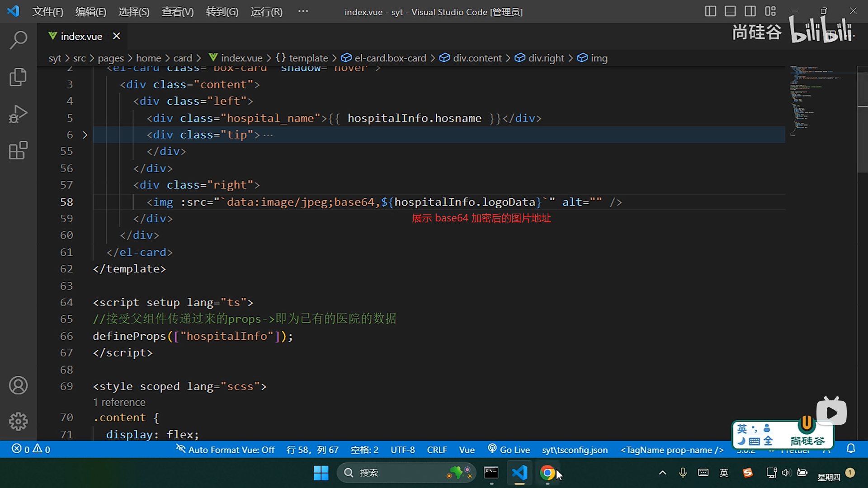This screenshot has width=868, height=488.
Task: Open the Extensions view
Action: pos(18,150)
